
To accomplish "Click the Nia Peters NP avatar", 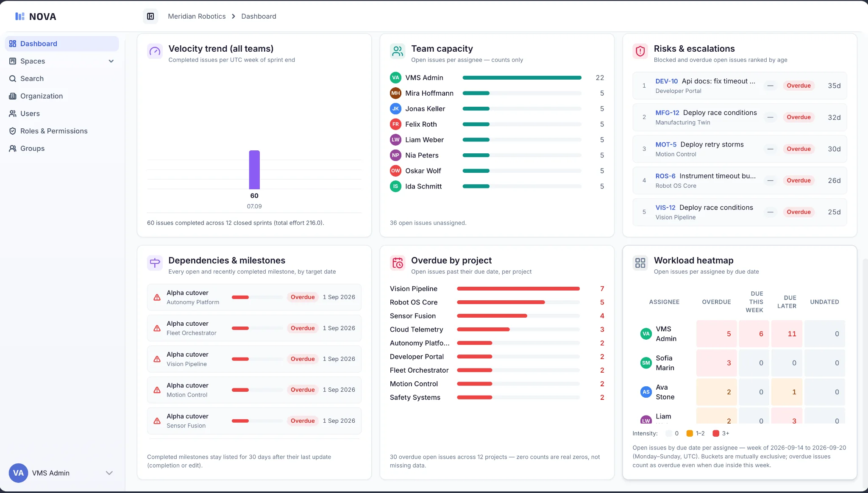I will [x=395, y=155].
